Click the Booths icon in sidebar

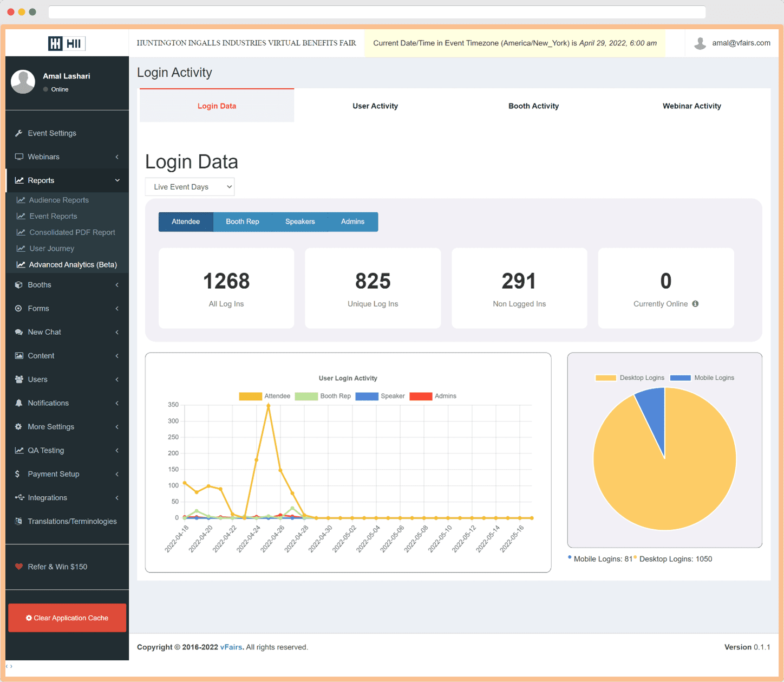tap(18, 284)
